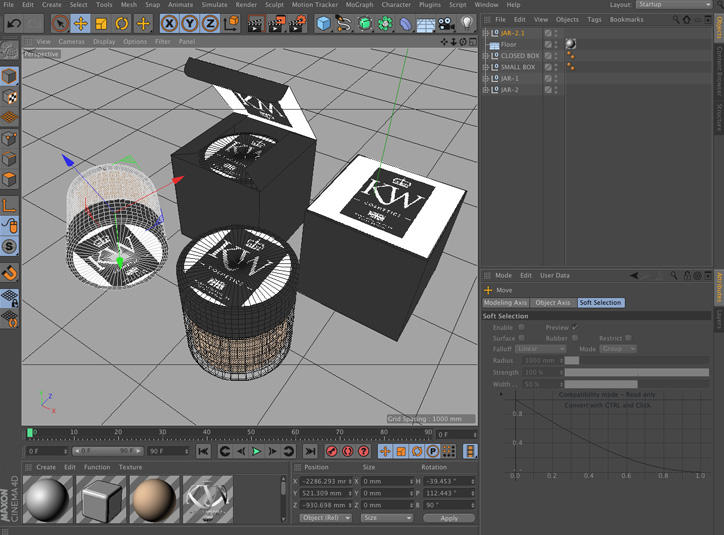724x535 pixels.
Task: Adjust the Radius slider
Action: [x=637, y=361]
